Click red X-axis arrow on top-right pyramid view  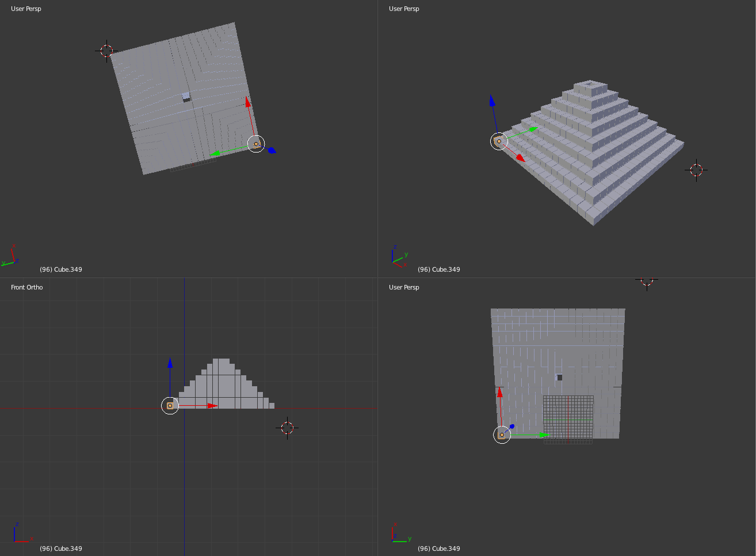(520, 157)
